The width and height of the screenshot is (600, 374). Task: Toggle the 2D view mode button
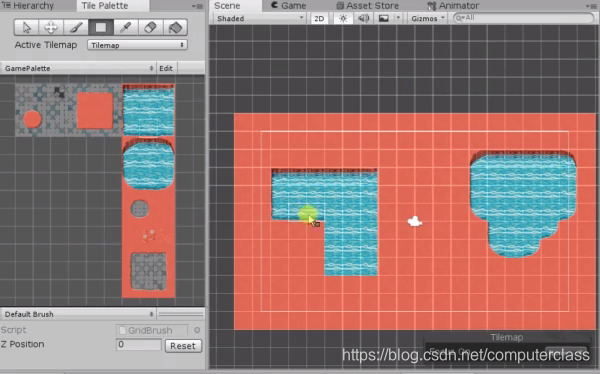(x=319, y=18)
